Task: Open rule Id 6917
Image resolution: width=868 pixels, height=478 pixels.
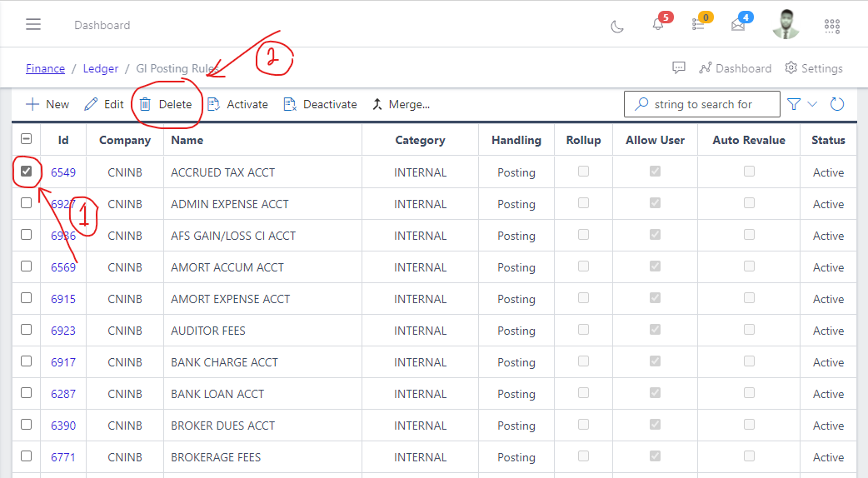Action: pos(63,361)
